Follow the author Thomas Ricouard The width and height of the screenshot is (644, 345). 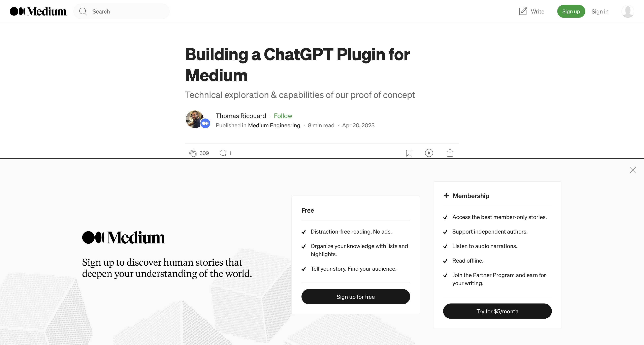coord(283,116)
